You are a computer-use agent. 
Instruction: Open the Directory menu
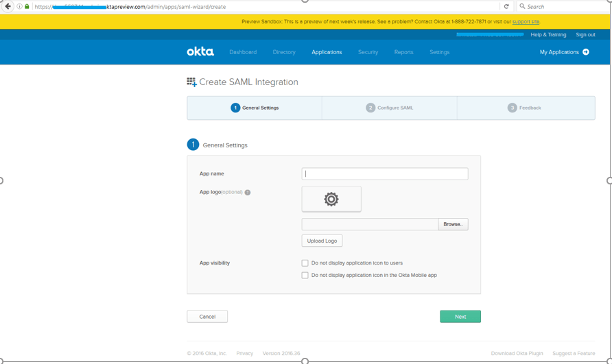(x=284, y=52)
